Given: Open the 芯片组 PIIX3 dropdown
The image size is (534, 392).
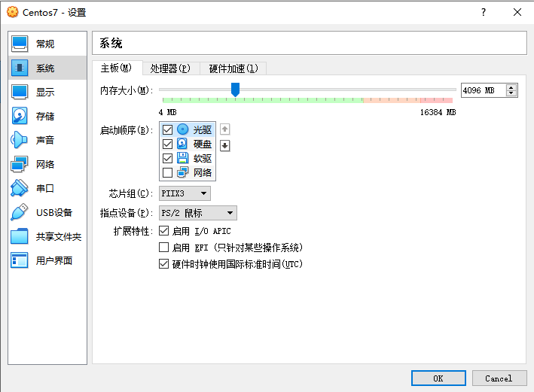Looking at the screenshot, I should click(185, 193).
